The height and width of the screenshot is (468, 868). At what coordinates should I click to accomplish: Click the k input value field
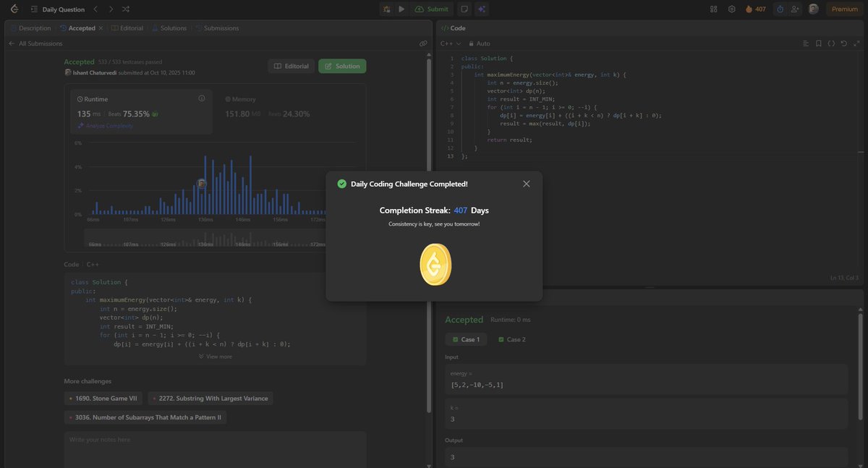click(646, 414)
